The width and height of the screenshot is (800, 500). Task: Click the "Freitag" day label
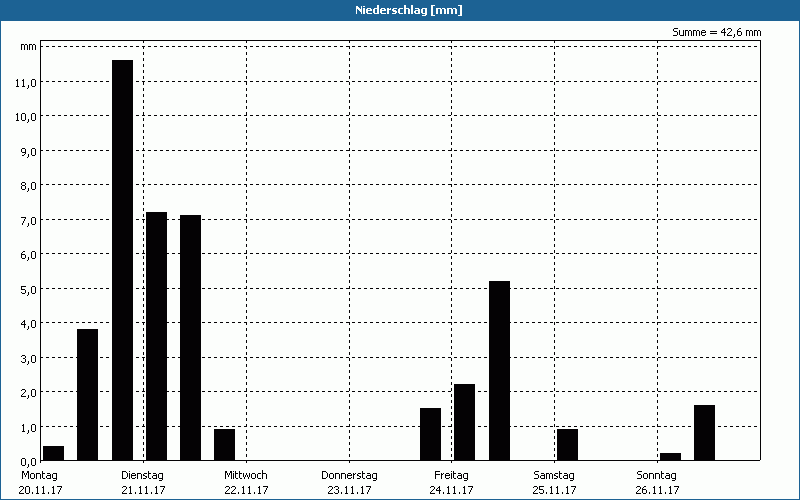pos(451,476)
